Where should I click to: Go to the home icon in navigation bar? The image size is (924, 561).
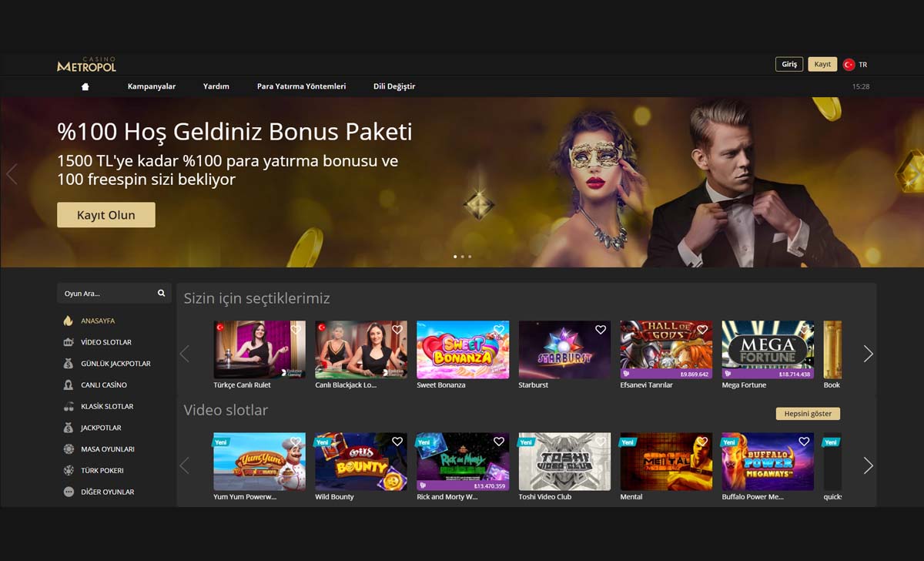point(85,86)
